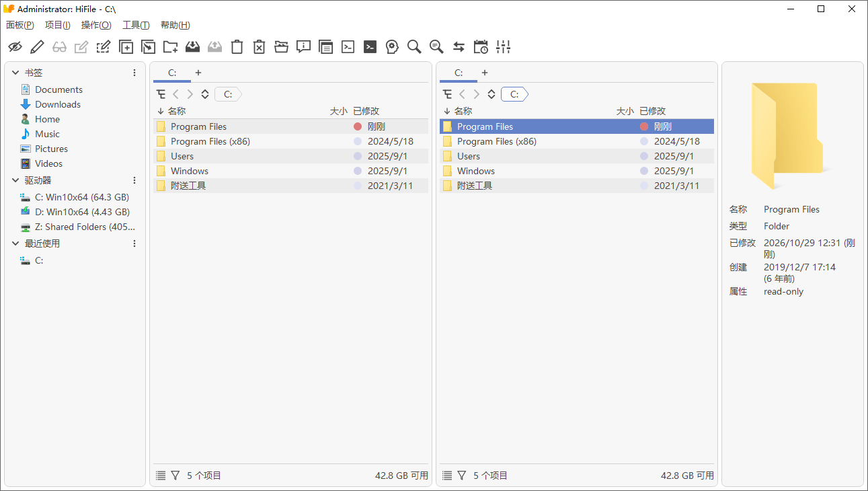Open settings via the sliders icon
Screen dimensions: 868x491
click(x=503, y=46)
